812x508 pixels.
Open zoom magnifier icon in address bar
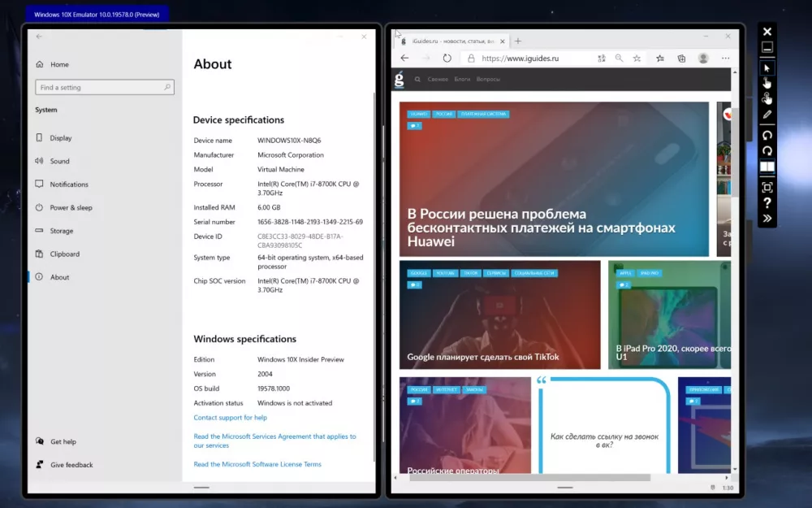click(619, 58)
